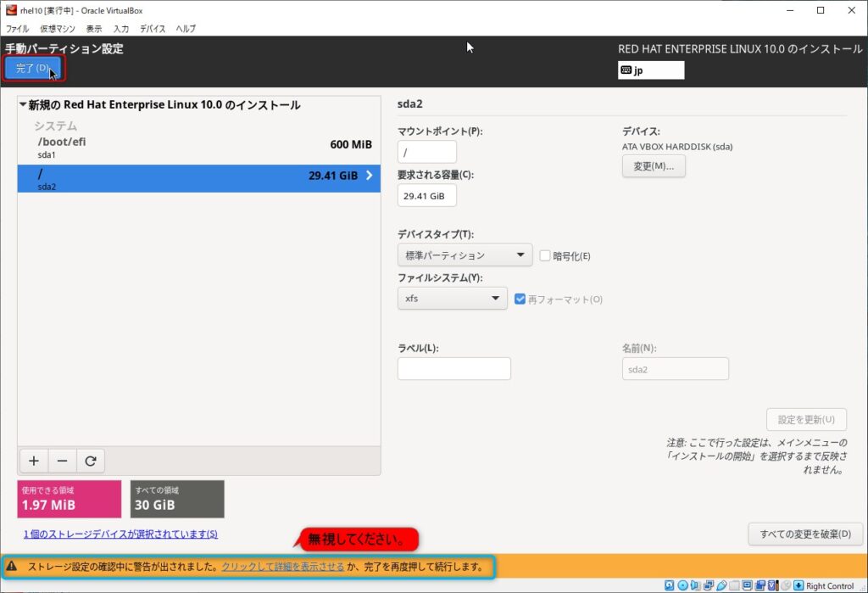Open the デバイスタイプ 標準パーティション dropdown

(464, 255)
